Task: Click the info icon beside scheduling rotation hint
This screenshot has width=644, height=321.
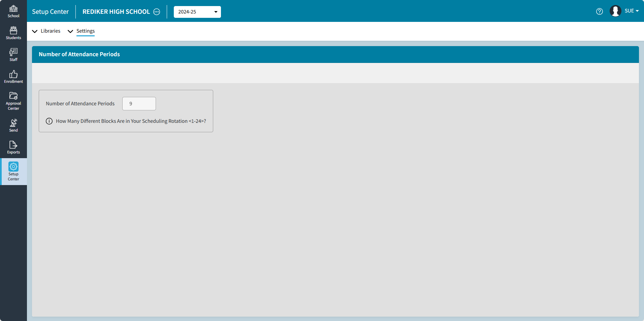Action: click(49, 121)
